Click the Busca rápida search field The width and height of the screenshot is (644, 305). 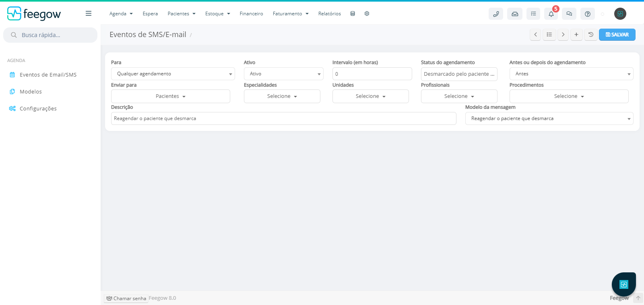(50, 35)
